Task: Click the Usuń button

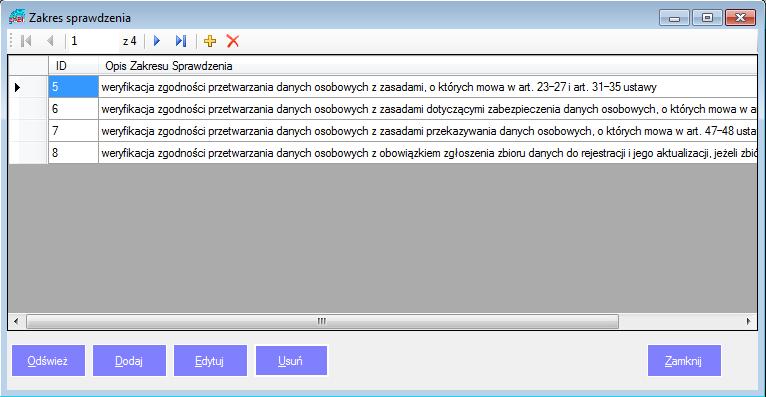Action: tap(291, 361)
